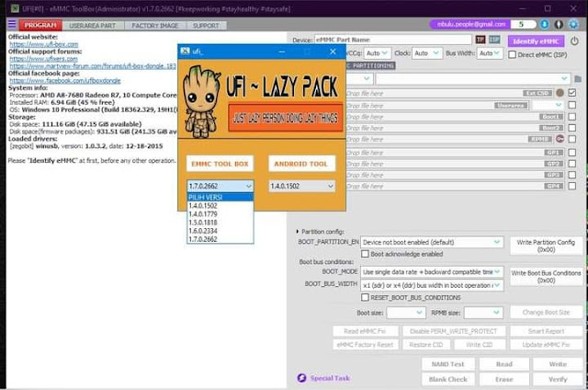
Task: Switch to the PROGRAM tab
Action: pyautogui.click(x=40, y=25)
